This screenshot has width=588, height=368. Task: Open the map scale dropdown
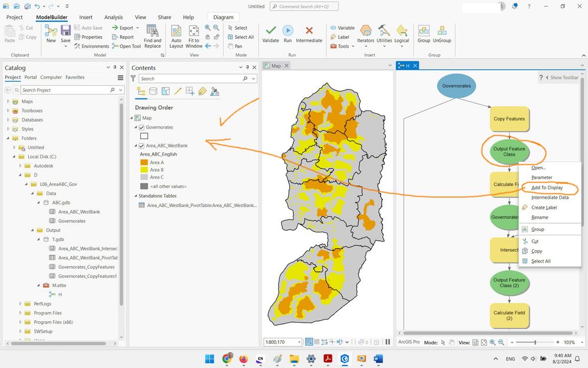(x=299, y=342)
